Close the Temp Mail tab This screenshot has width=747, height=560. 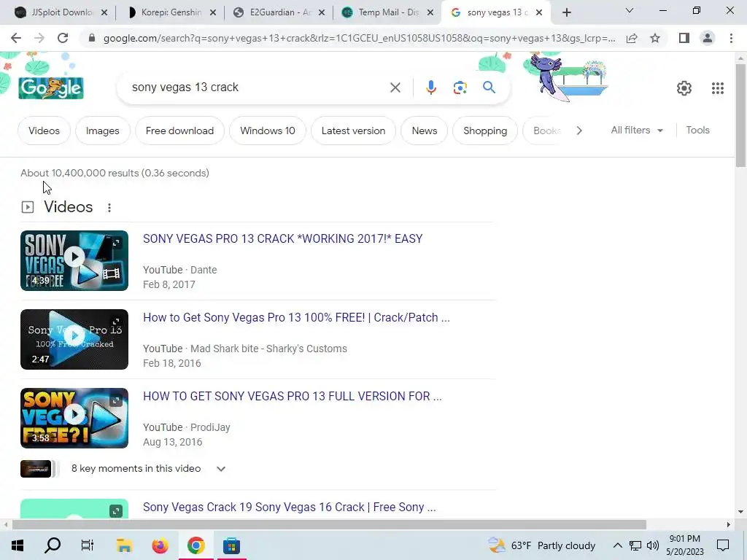click(430, 13)
